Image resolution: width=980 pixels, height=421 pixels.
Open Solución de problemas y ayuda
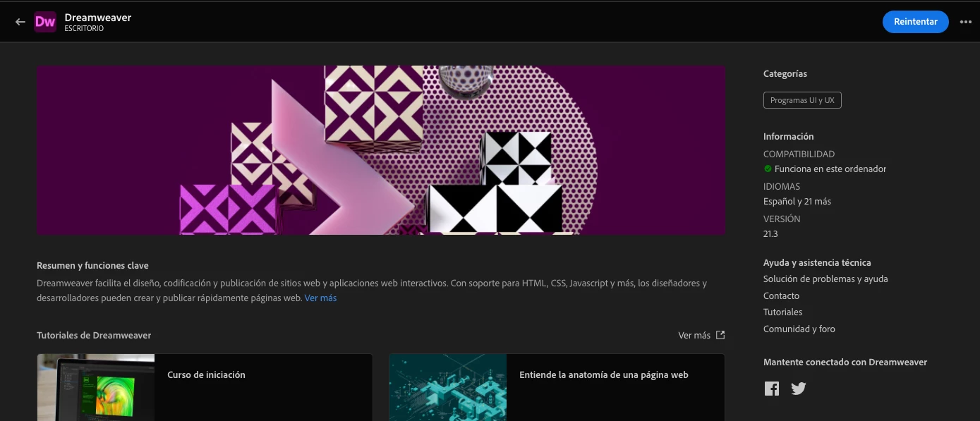click(x=825, y=279)
